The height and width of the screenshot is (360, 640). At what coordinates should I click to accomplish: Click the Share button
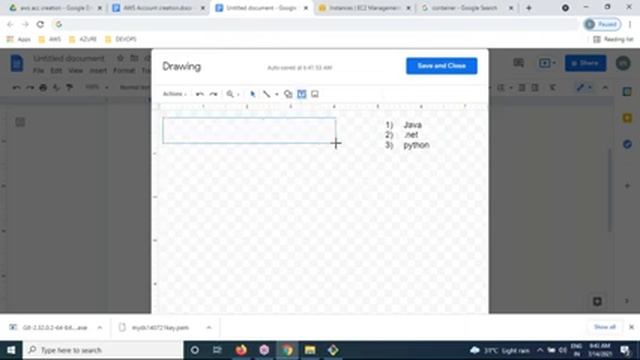click(585, 63)
